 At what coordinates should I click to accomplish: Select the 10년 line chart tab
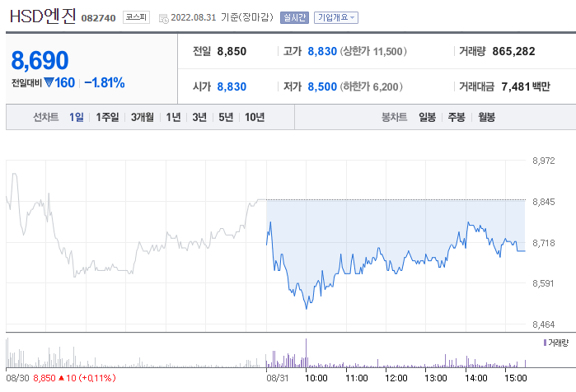point(255,117)
